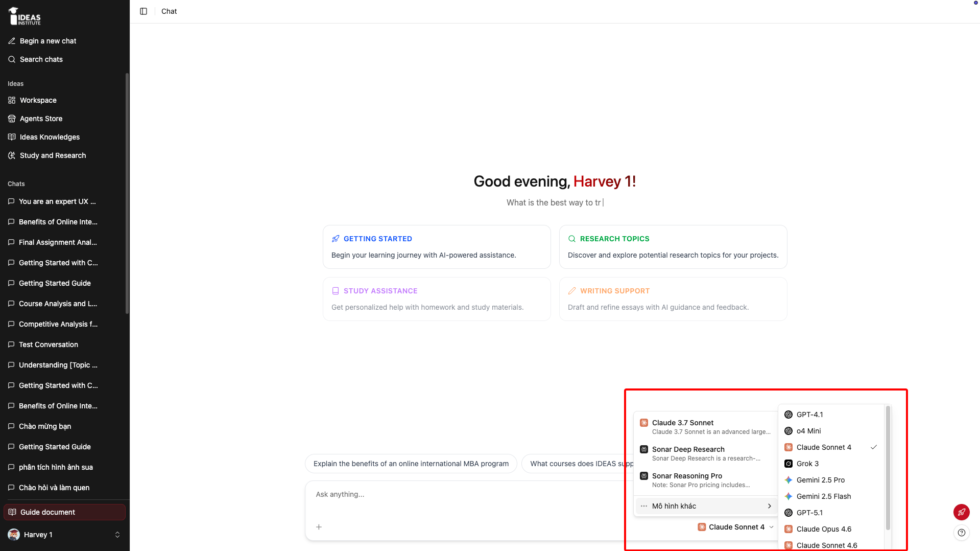This screenshot has width=980, height=551.
Task: Click the Ideas Knowledges book icon
Action: pyautogui.click(x=12, y=137)
